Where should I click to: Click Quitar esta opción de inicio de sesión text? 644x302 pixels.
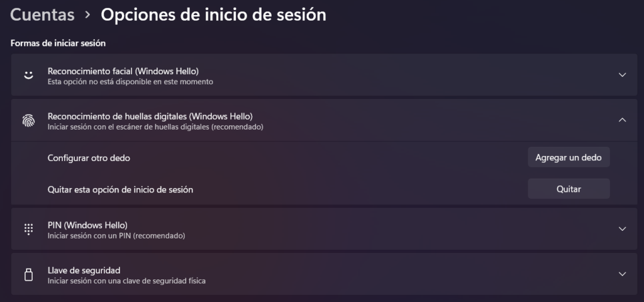point(120,189)
